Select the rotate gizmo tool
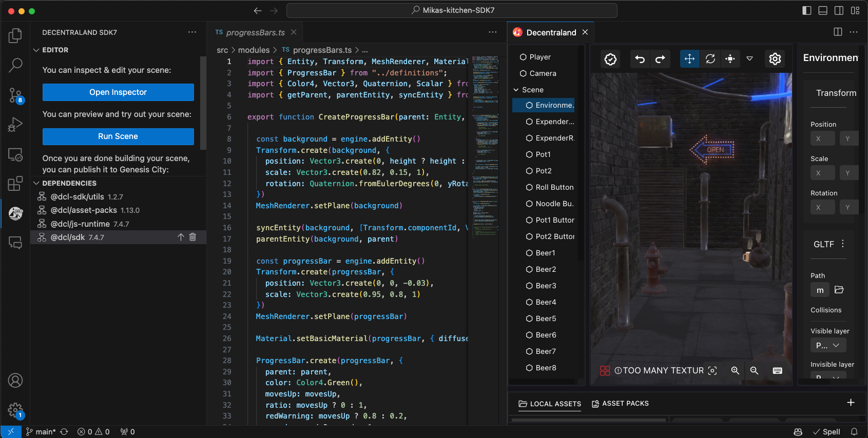This screenshot has width=868, height=438. (710, 59)
